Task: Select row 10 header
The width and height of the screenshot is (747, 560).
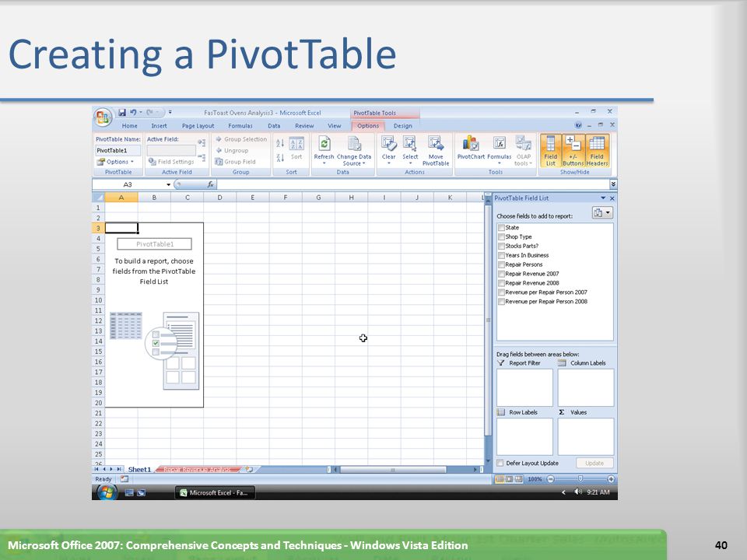Action: pos(98,300)
